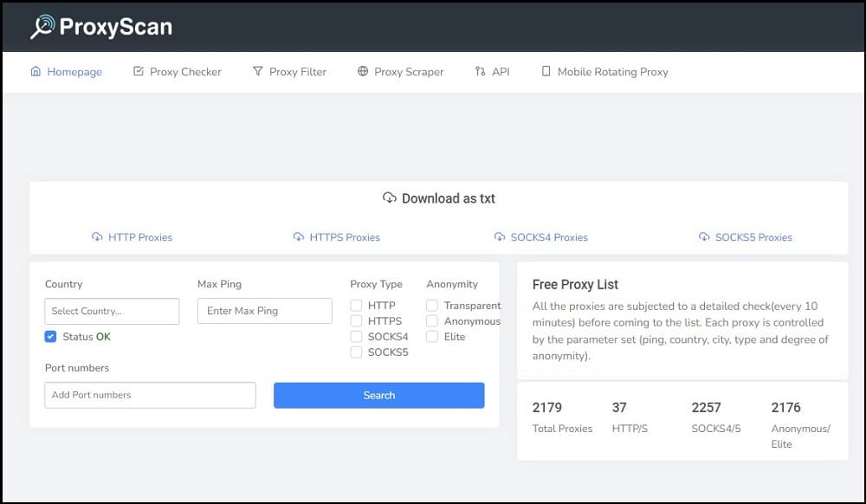The image size is (866, 504).
Task: Open the Select Country dropdown
Action: [112, 311]
